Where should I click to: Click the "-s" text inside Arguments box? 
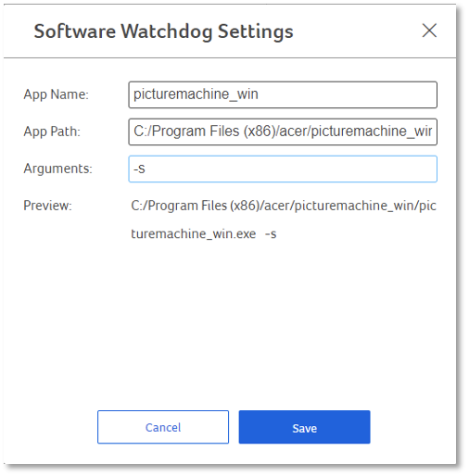click(x=139, y=169)
